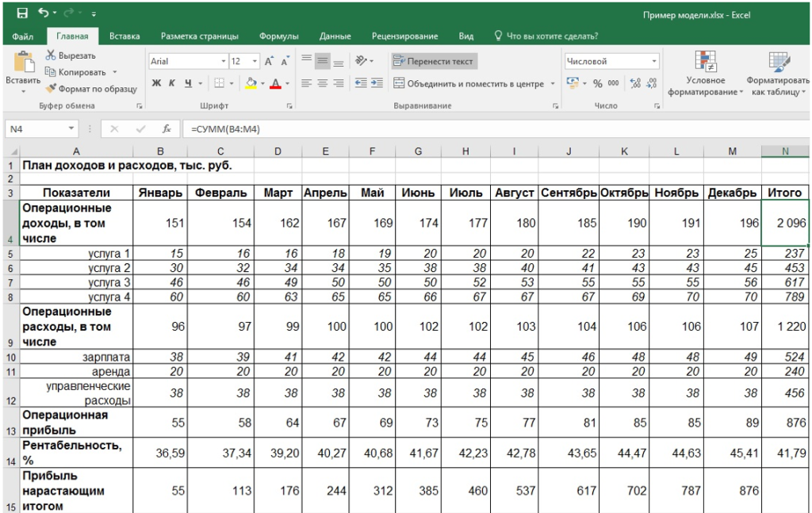Click the Undo arrow icon
Image resolution: width=812 pixels, height=513 pixels.
coord(43,13)
